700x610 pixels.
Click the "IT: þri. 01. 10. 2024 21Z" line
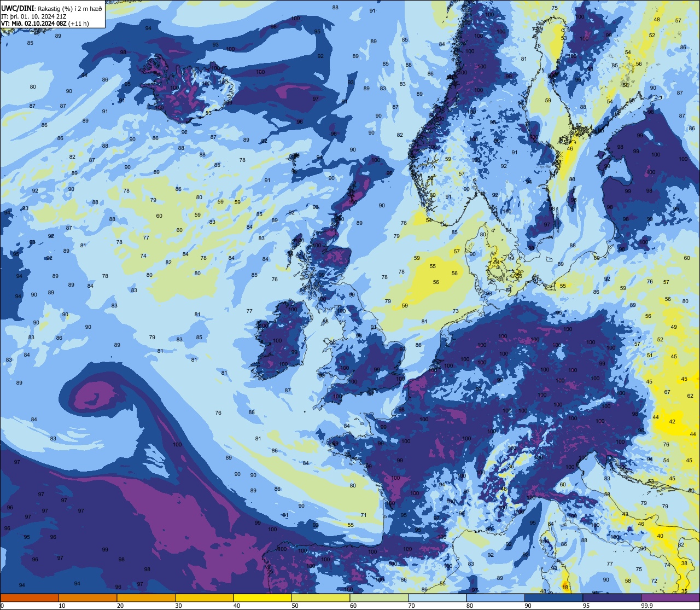[x=33, y=15]
